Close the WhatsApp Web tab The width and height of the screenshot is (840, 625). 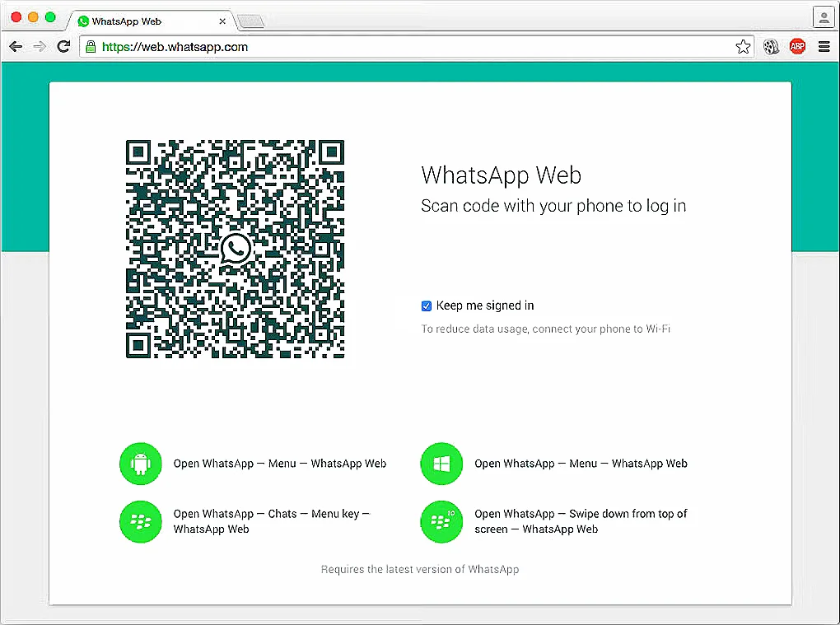(222, 21)
